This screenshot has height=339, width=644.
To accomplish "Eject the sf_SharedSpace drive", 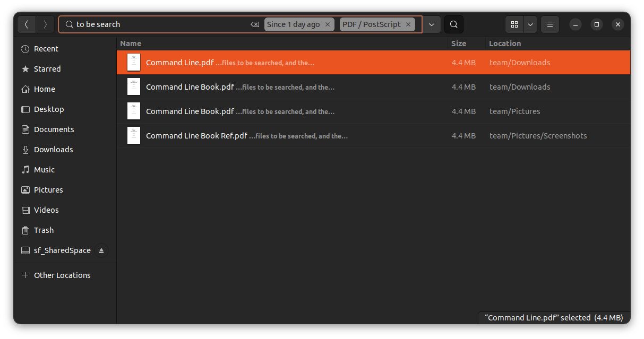I will 101,250.
